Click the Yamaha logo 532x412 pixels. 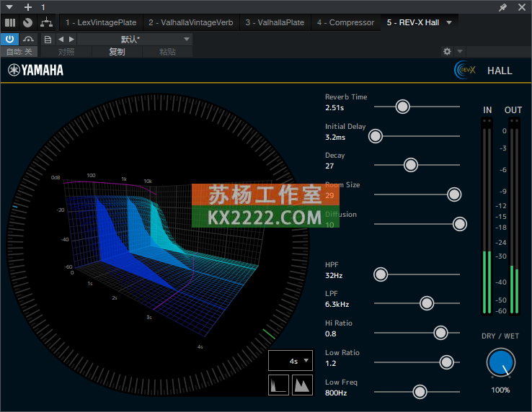pos(35,70)
